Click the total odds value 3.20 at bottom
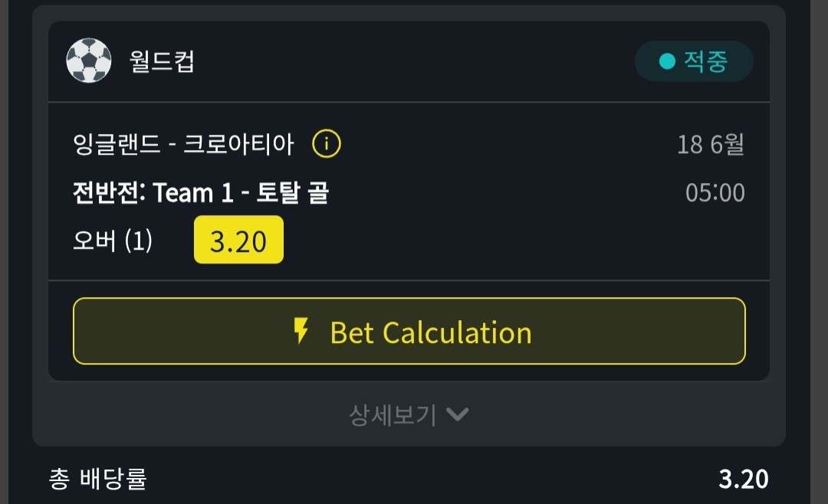This screenshot has width=828, height=504. tap(744, 479)
